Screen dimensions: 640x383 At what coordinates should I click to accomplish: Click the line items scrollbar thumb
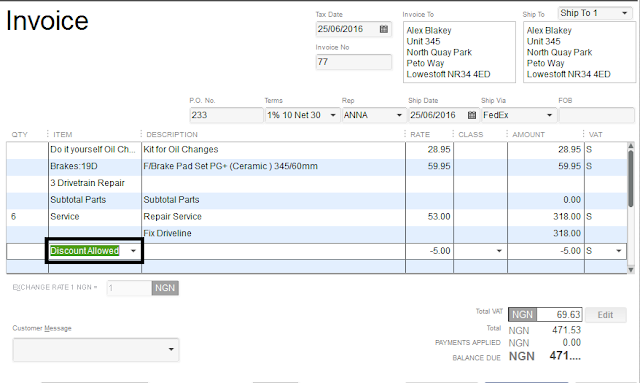coord(631,179)
